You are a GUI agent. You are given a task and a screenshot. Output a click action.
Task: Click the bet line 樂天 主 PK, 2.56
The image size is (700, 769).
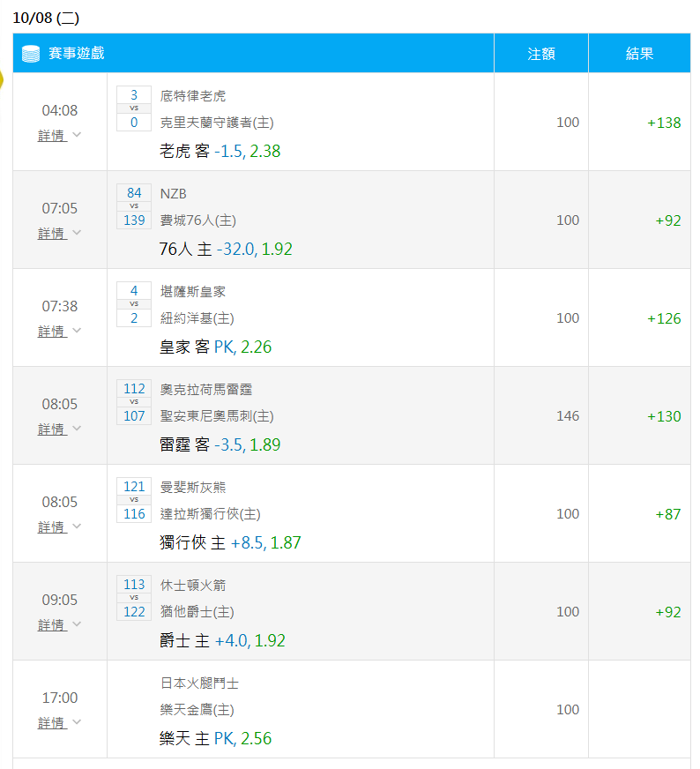coord(216,738)
